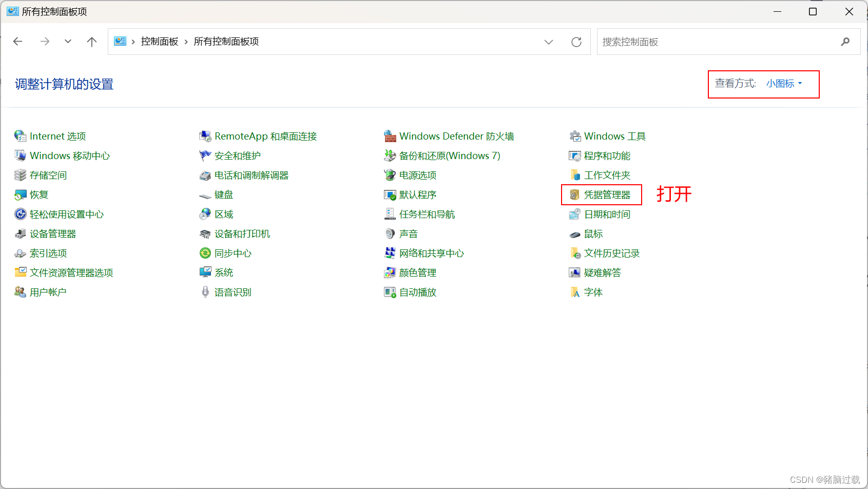Go forward with the forward arrow
The width and height of the screenshot is (868, 489).
coord(45,42)
